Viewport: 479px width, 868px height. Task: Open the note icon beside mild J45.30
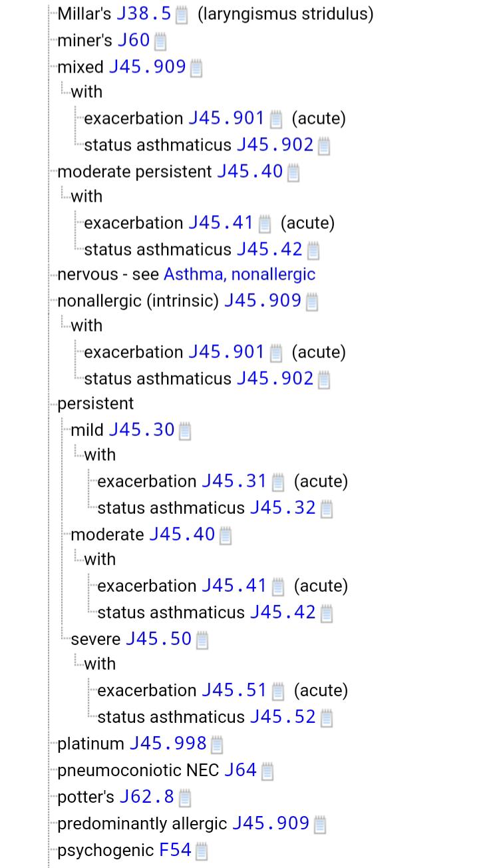[x=185, y=431]
